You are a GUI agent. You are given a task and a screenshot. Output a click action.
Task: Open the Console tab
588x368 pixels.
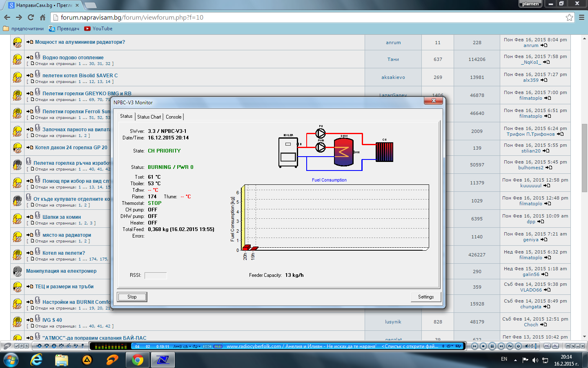point(174,117)
